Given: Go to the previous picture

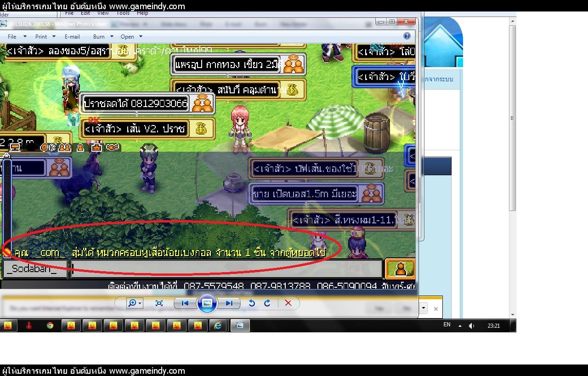Looking at the screenshot, I should (185, 303).
